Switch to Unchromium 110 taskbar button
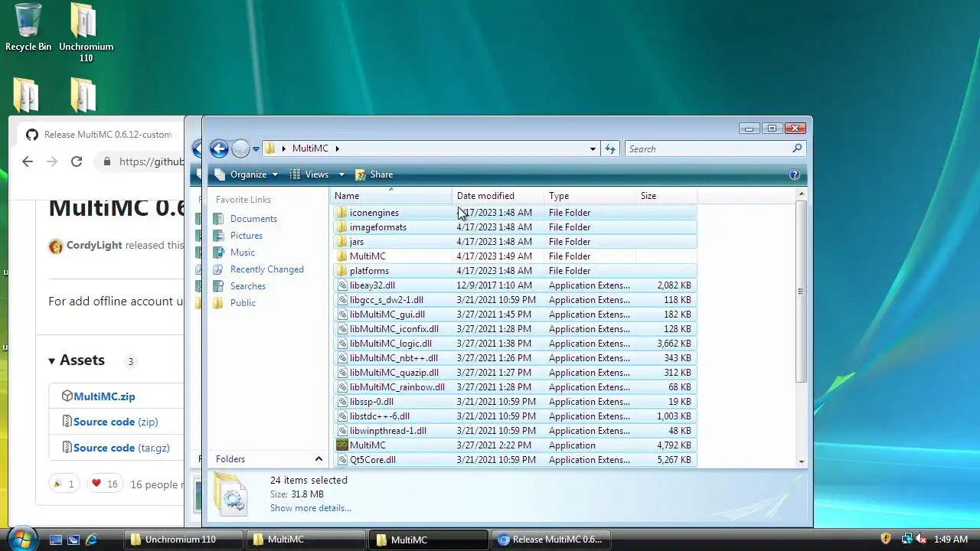The width and height of the screenshot is (980, 551). click(x=184, y=540)
